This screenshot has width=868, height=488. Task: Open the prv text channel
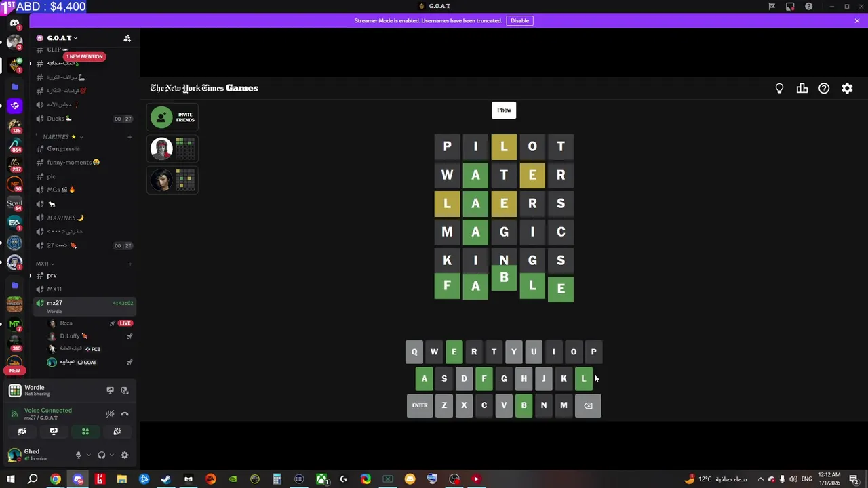[x=84, y=276]
